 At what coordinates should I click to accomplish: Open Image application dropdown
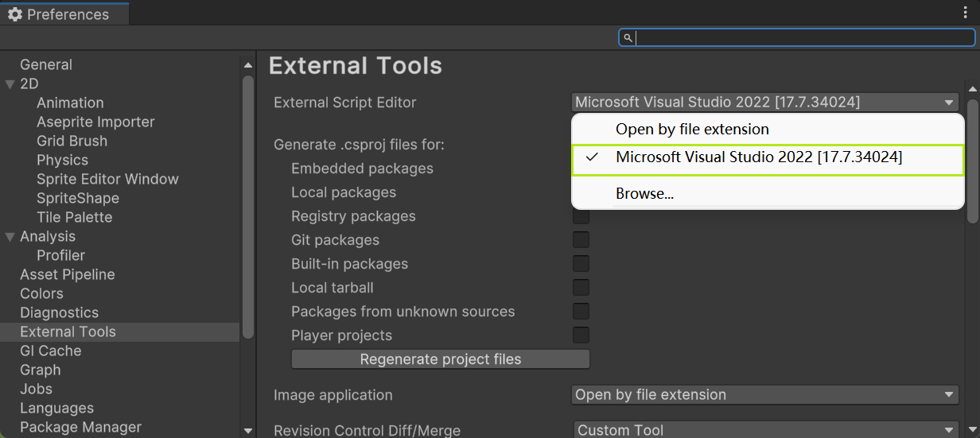click(765, 394)
